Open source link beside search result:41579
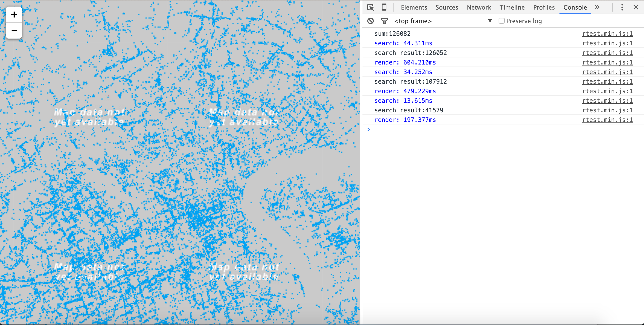 [x=607, y=110]
